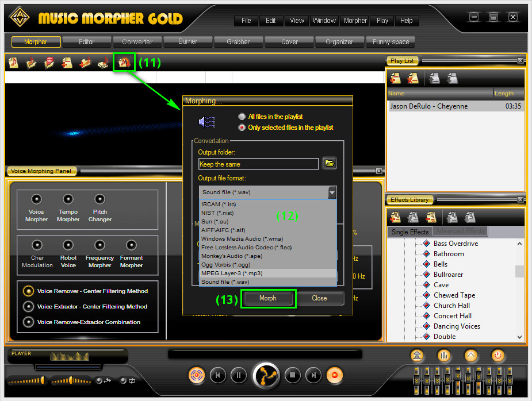
Task: Switch to the Funny space tab
Action: pyautogui.click(x=391, y=42)
